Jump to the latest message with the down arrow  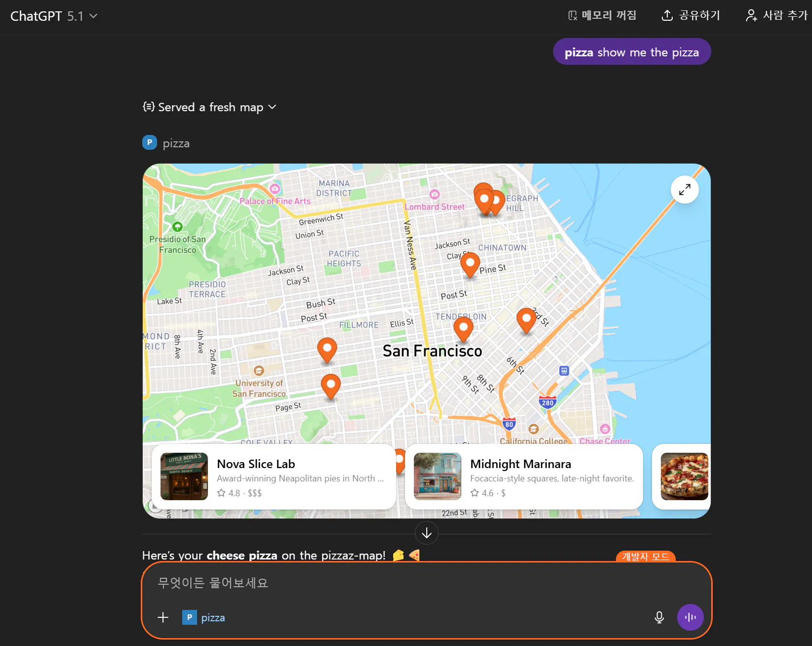(x=427, y=533)
